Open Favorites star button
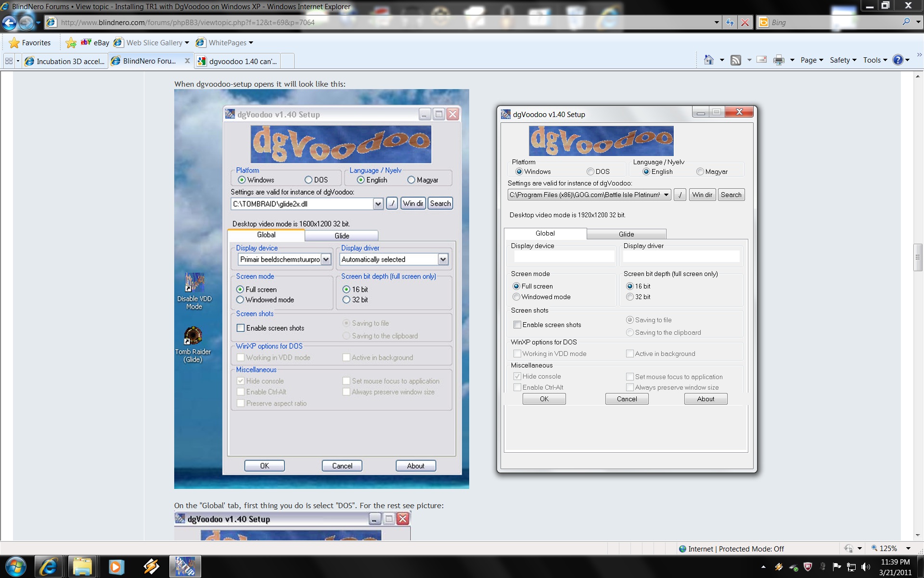924x578 pixels. point(30,43)
